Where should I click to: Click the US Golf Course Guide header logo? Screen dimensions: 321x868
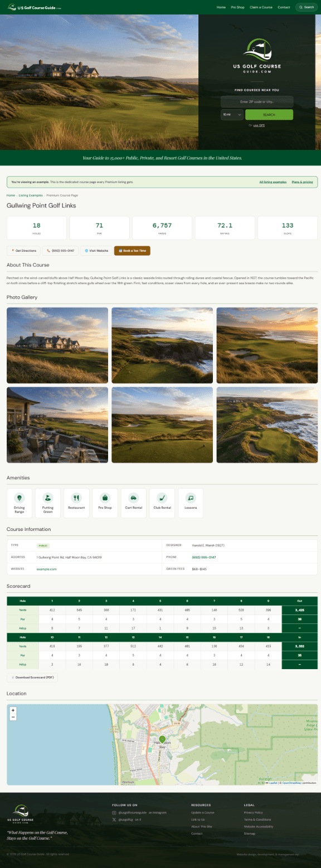point(35,7)
